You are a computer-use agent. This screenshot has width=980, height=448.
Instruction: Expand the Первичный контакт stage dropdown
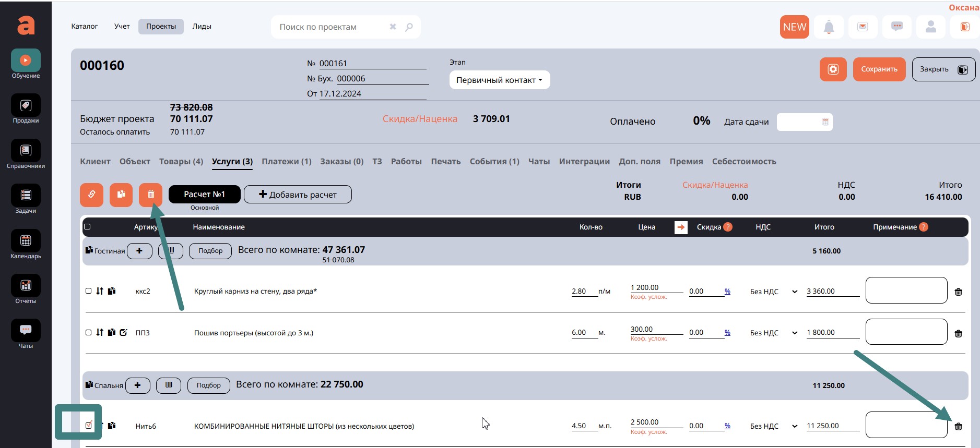click(x=499, y=80)
